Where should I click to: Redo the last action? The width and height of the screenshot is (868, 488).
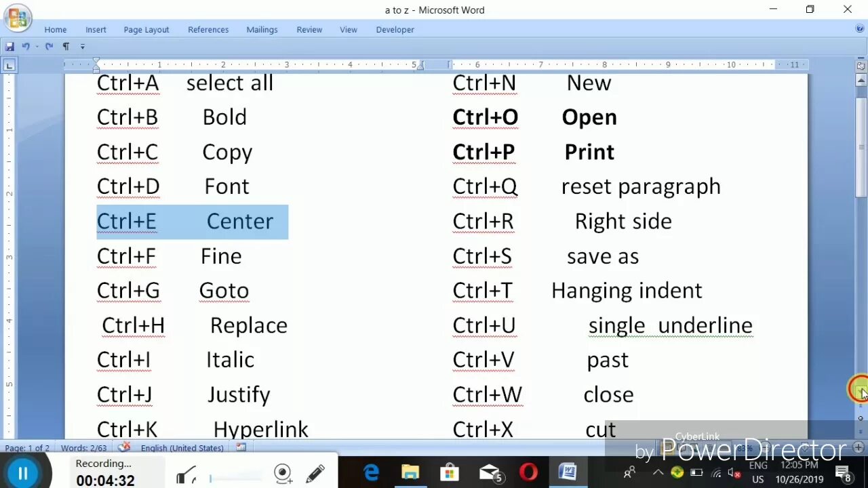pos(49,47)
